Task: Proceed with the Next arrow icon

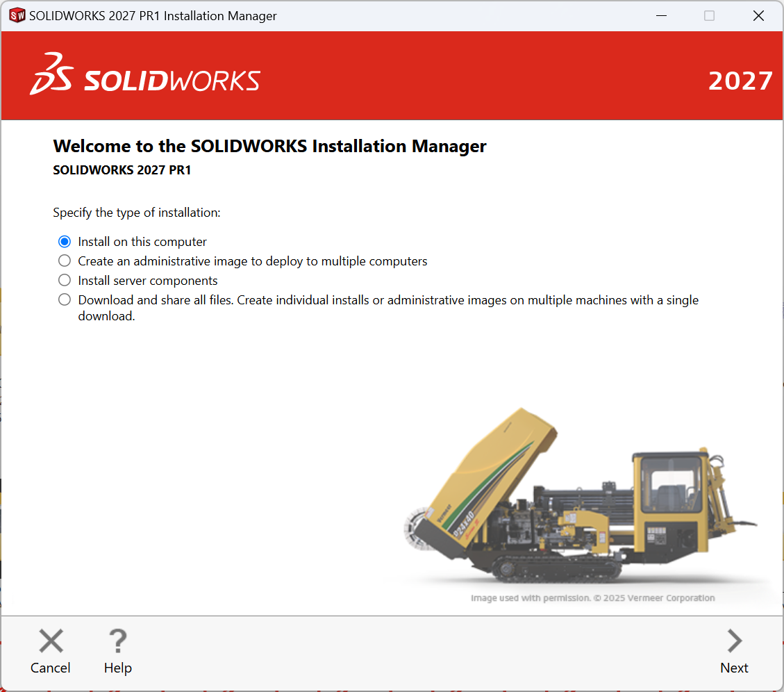Action: click(x=734, y=641)
